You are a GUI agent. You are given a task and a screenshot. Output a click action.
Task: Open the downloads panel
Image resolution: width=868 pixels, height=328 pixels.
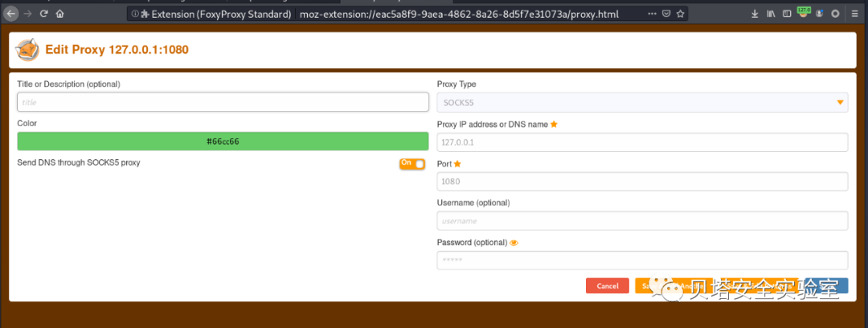pyautogui.click(x=755, y=14)
